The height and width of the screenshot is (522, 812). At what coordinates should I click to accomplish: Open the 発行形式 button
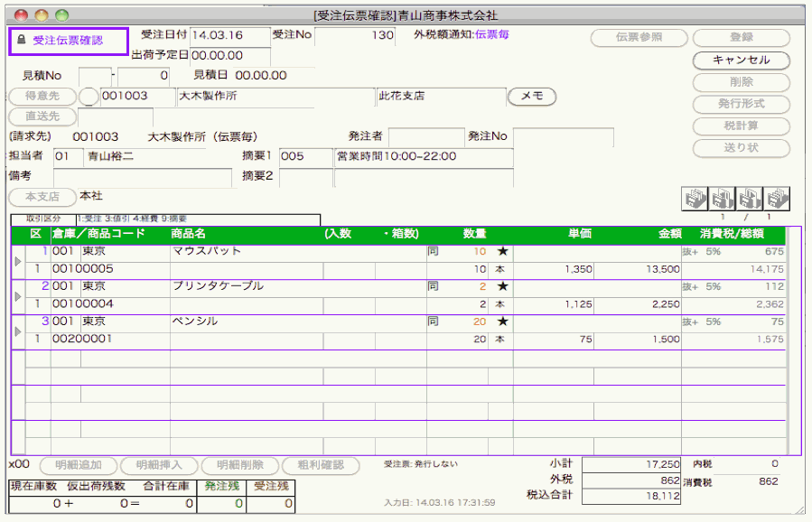(x=741, y=104)
